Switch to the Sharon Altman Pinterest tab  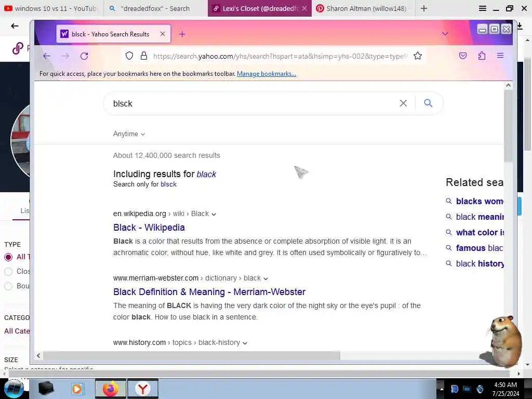click(x=363, y=8)
